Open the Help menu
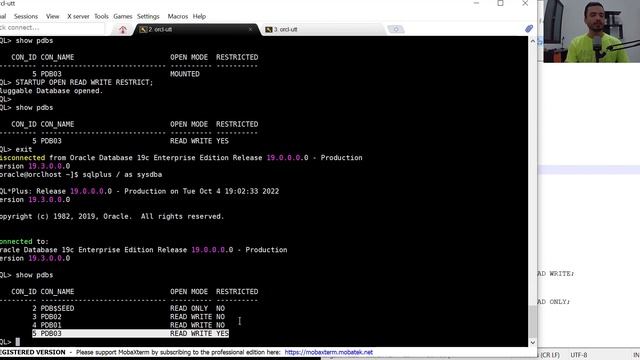The height and width of the screenshot is (360, 640). tap(199, 16)
